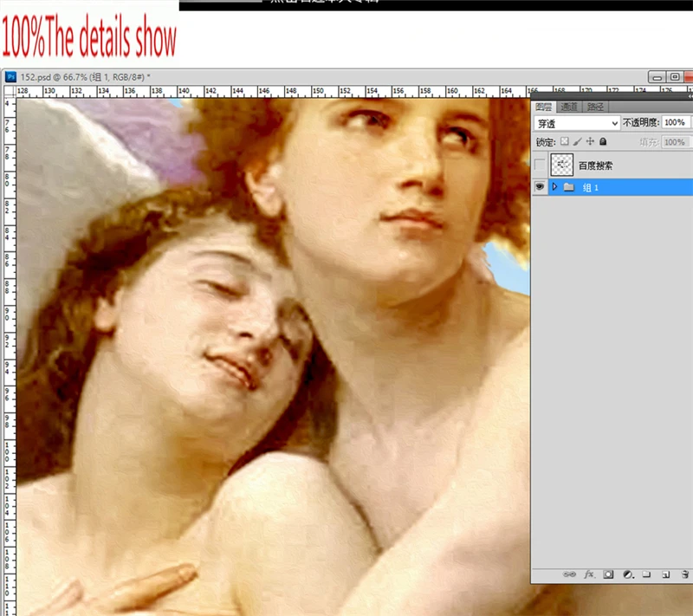This screenshot has height=616, width=693.
Task: Click the 不透明度 opacity value field
Action: [676, 124]
